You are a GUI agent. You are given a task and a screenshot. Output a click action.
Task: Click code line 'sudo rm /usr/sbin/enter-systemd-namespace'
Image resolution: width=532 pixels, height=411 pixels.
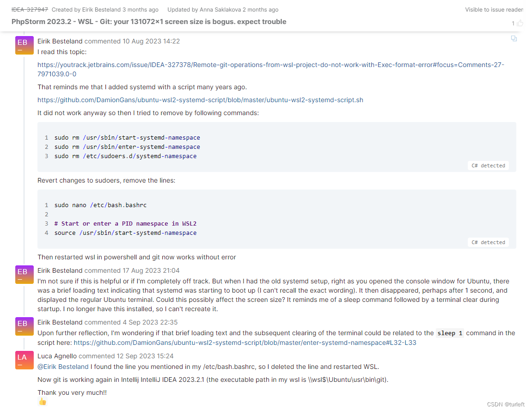click(x=127, y=147)
